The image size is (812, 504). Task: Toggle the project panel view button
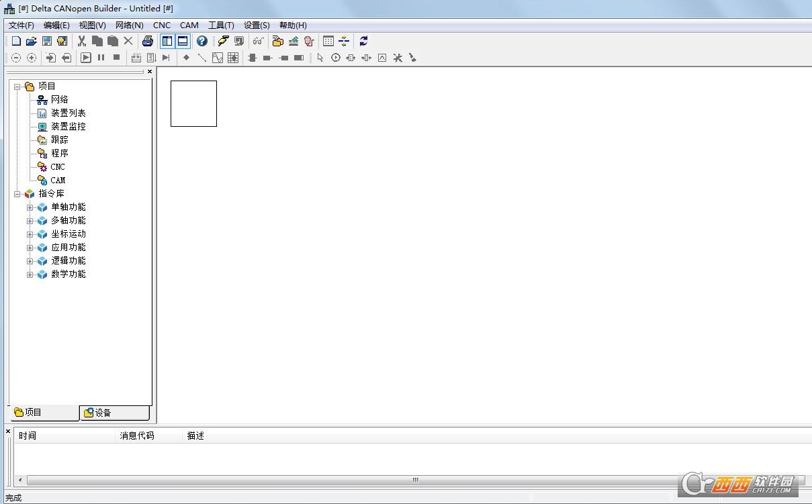pos(167,42)
